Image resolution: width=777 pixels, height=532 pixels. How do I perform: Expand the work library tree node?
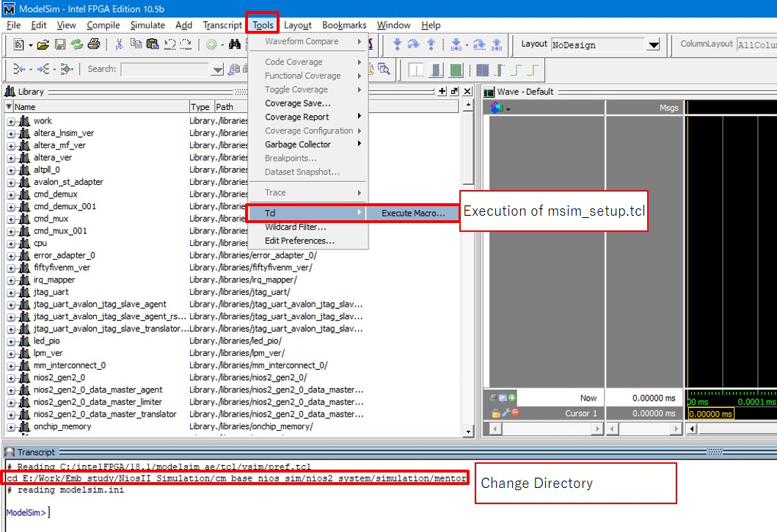pyautogui.click(x=9, y=121)
